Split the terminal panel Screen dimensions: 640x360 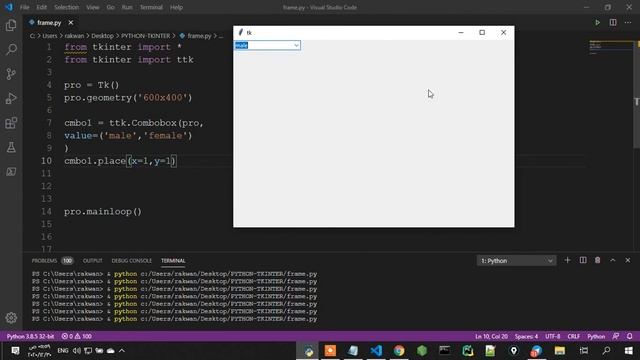[583, 260]
